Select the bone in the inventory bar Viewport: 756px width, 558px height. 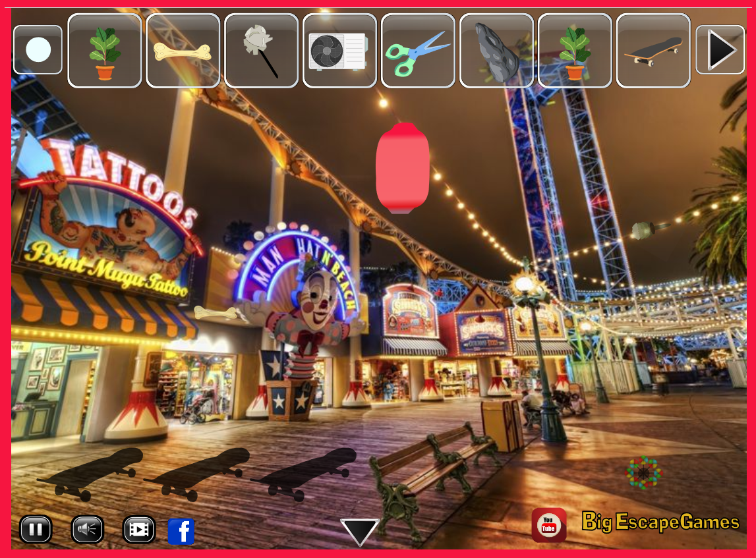(183, 51)
